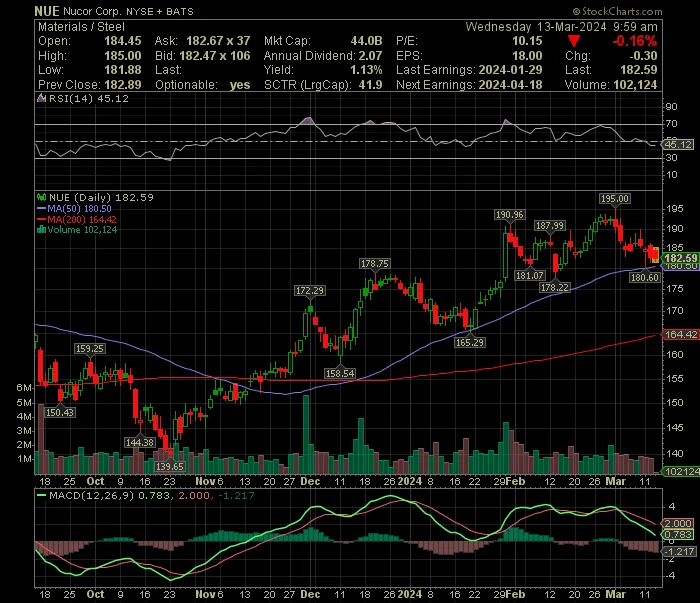
Task: Click the 190.96 peak price label
Action: click(x=509, y=215)
